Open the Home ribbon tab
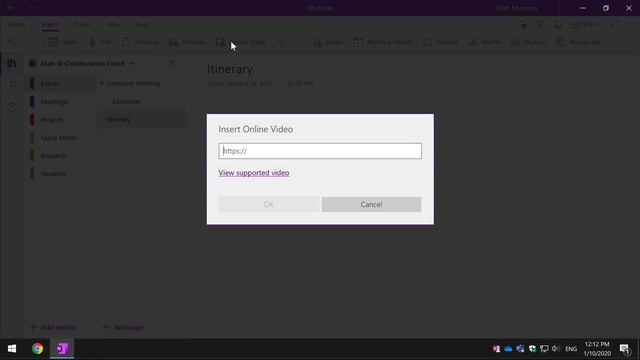Image resolution: width=640 pixels, height=360 pixels. (16, 24)
